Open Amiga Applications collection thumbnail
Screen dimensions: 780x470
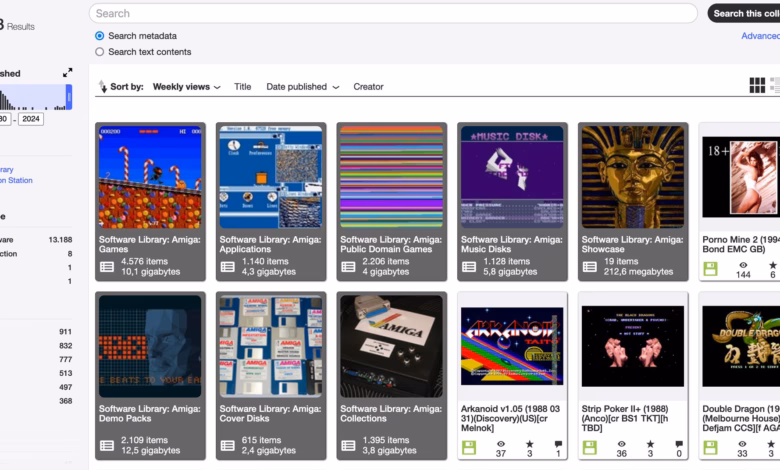coord(271,177)
